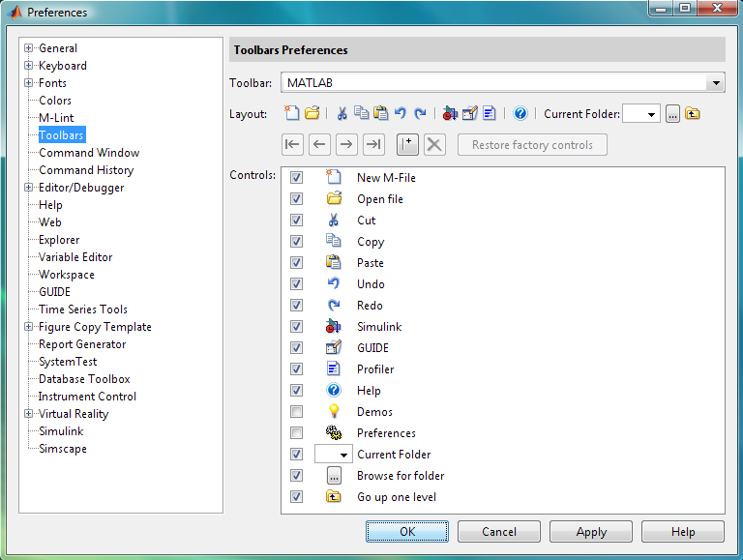
Task: Enable the Demos checkbox
Action: click(297, 412)
